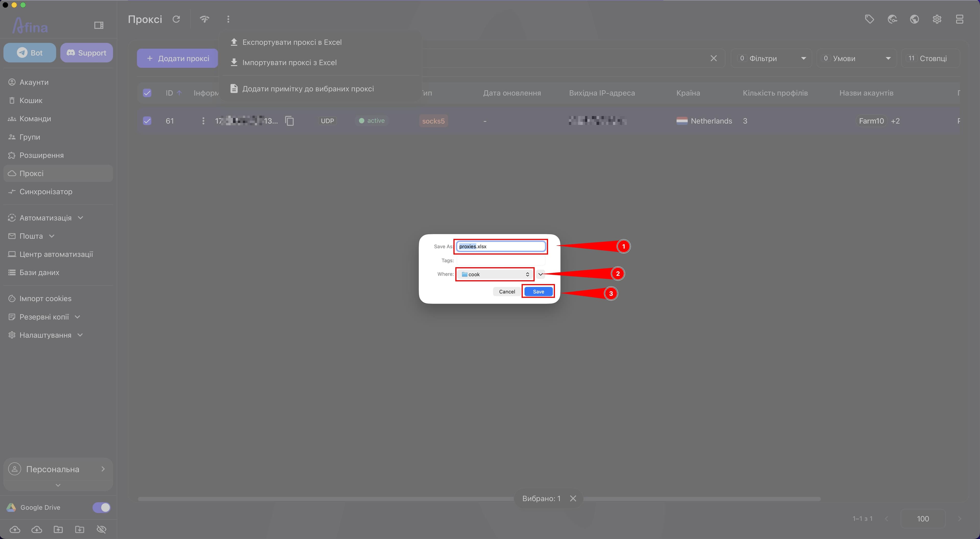Click the Afina logo
This screenshot has width=980, height=539.
tap(30, 26)
